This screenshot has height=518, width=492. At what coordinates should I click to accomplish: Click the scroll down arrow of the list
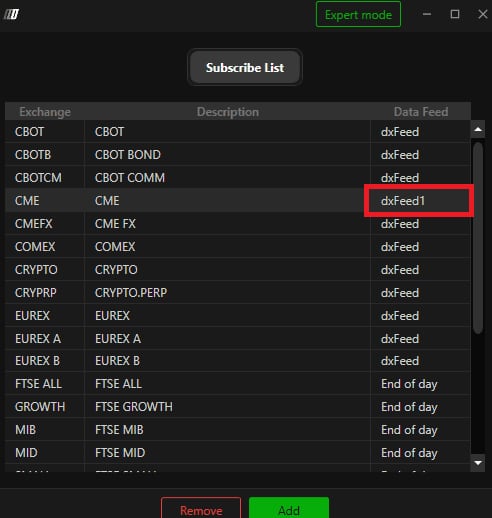pos(478,463)
